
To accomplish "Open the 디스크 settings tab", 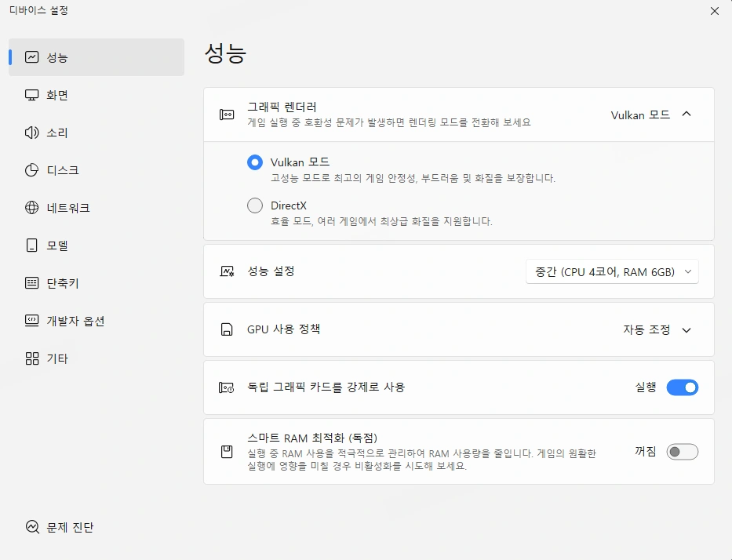I will pos(97,170).
